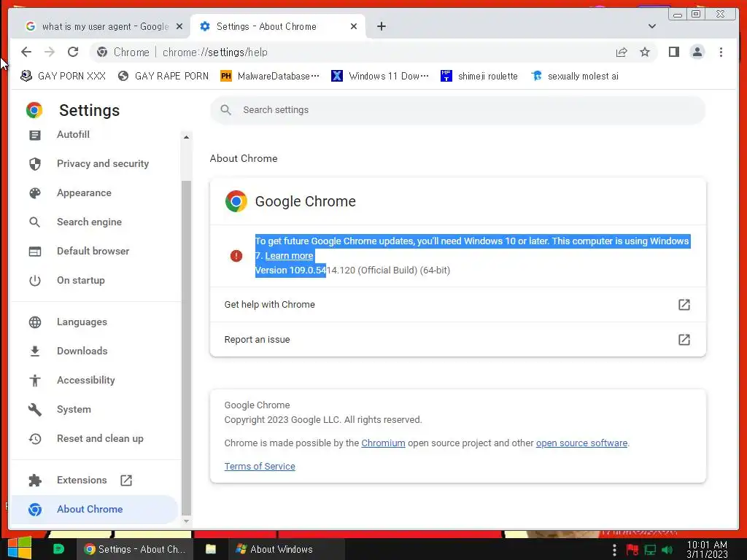
Task: Click the Extensions puzzle piece icon
Action: point(35,480)
